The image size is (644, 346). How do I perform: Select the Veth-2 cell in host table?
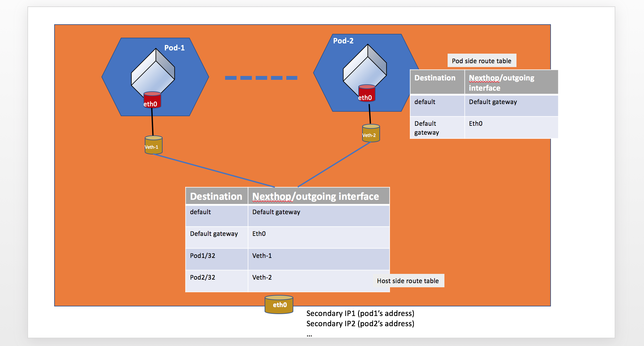(x=319, y=281)
